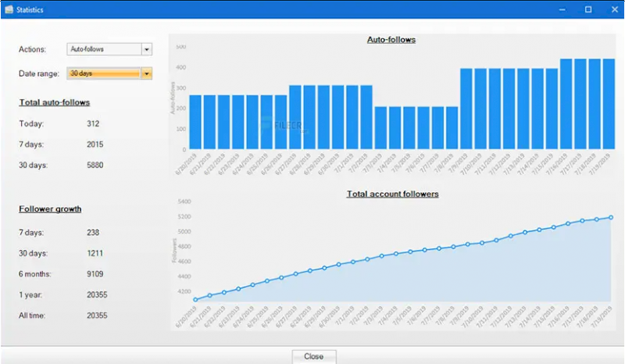The width and height of the screenshot is (625, 364).
Task: Expand the Actions dropdown arrow
Action: [x=146, y=49]
